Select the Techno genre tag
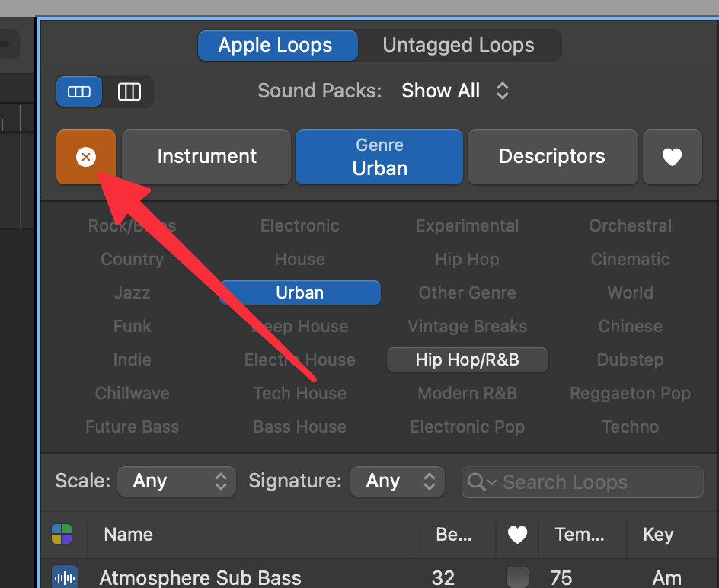 pyautogui.click(x=631, y=427)
